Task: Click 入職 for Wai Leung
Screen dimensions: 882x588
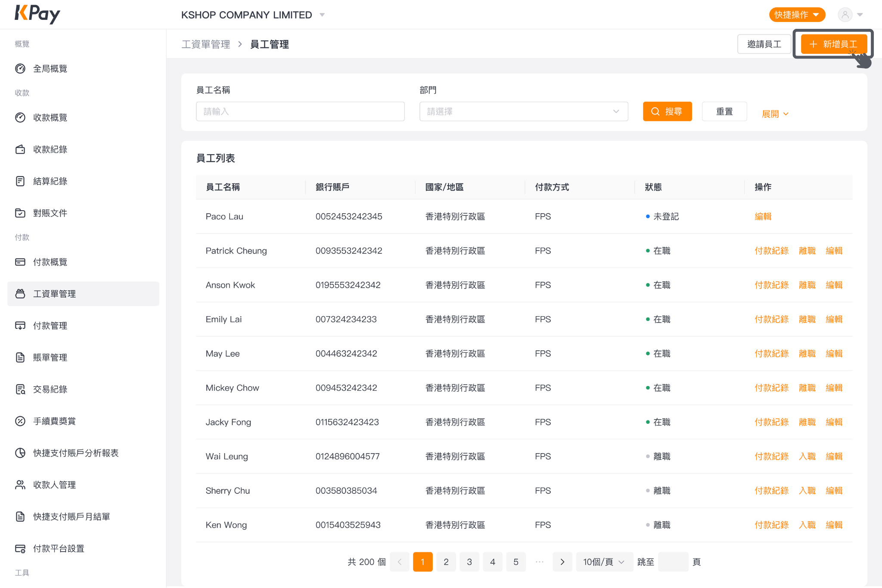Action: [807, 456]
